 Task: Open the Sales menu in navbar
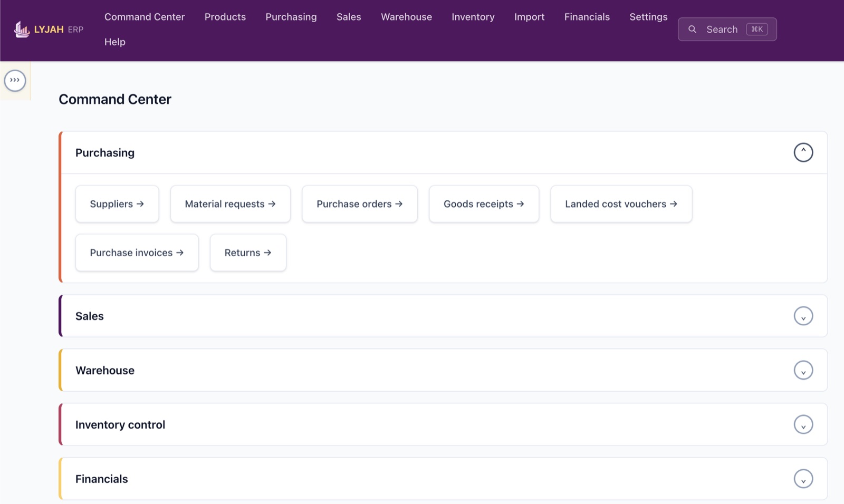(x=349, y=17)
